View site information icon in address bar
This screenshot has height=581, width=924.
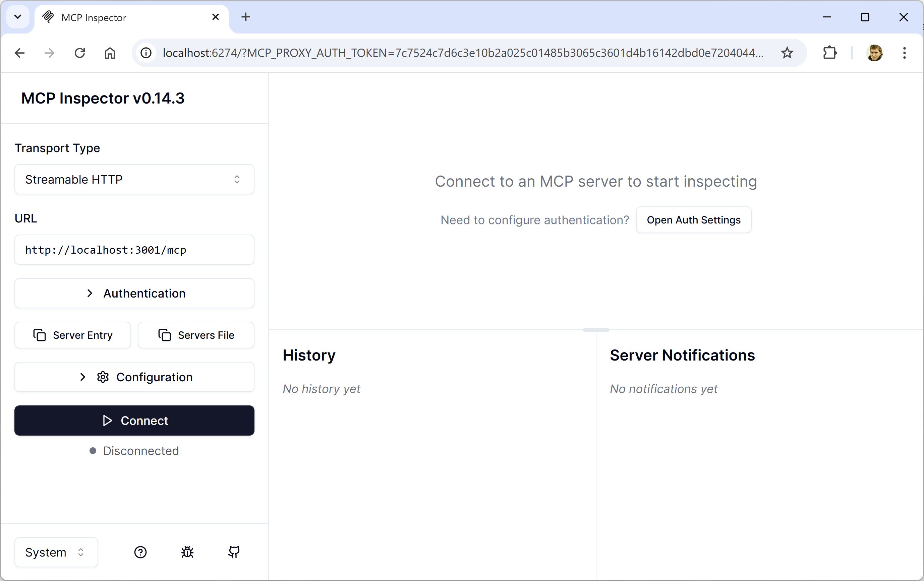pos(146,53)
